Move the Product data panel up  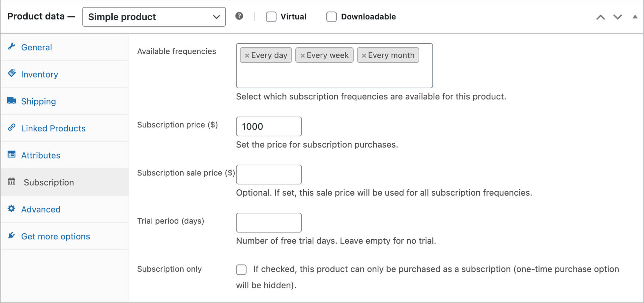(600, 17)
